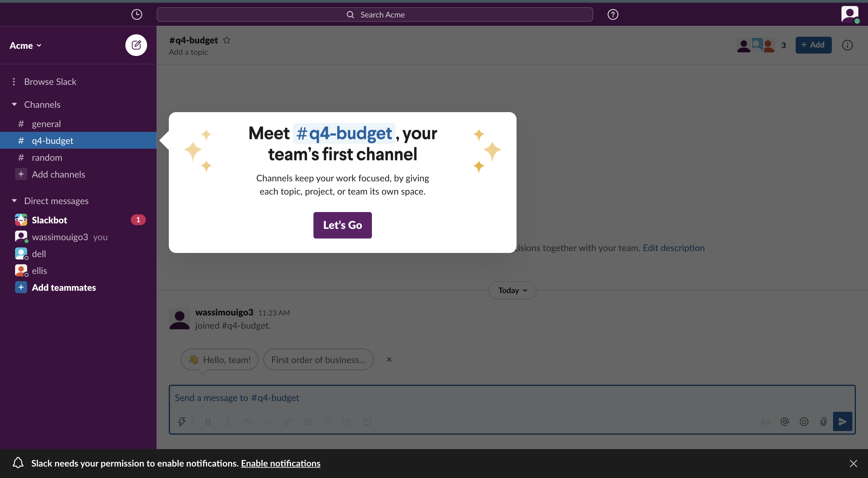The height and width of the screenshot is (478, 868).
Task: Click the italic formatting icon
Action: [228, 421]
